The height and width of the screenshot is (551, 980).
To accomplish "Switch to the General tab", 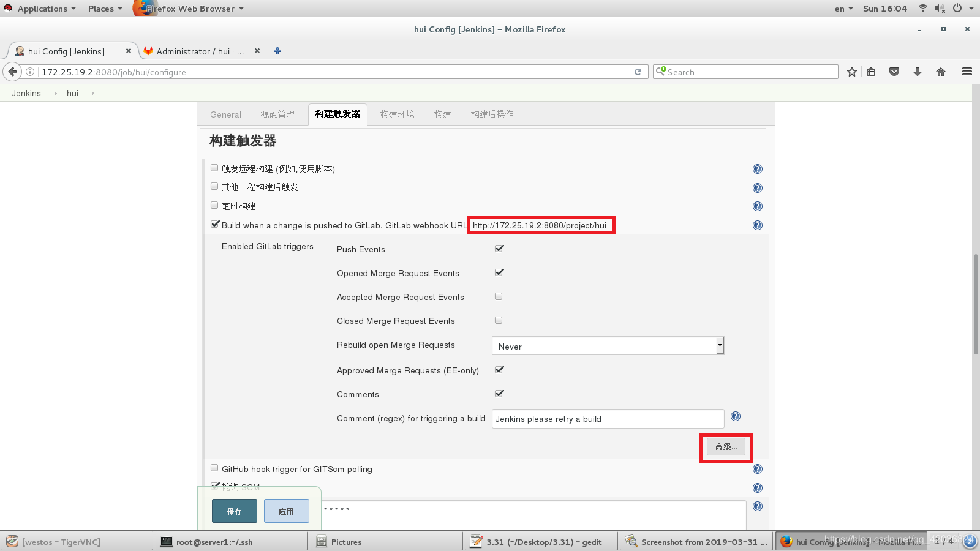I will point(225,114).
